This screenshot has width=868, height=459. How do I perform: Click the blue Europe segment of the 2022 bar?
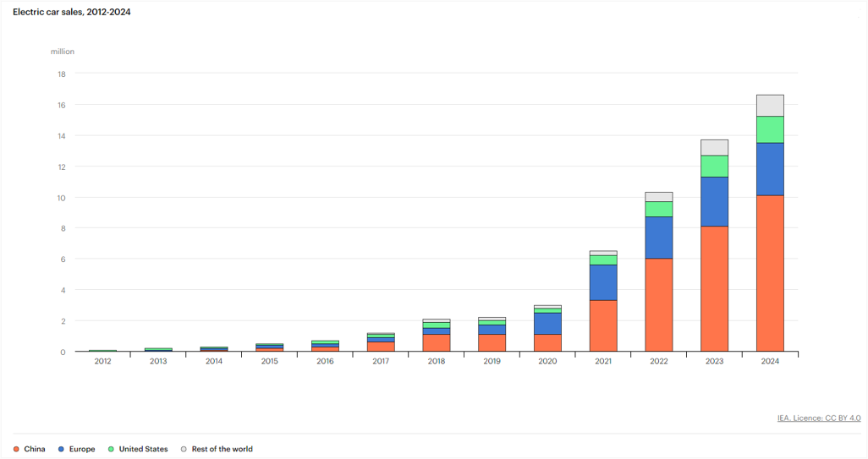658,238
